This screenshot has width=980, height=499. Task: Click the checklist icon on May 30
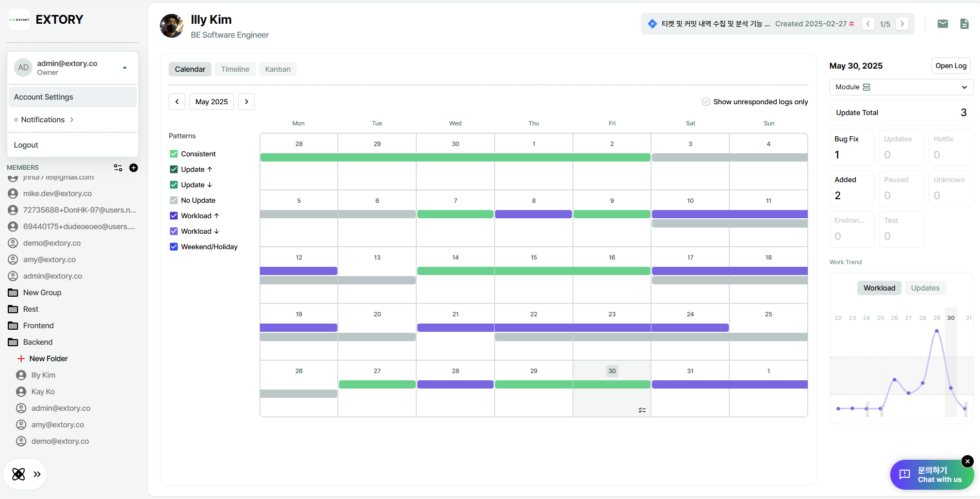(x=642, y=410)
